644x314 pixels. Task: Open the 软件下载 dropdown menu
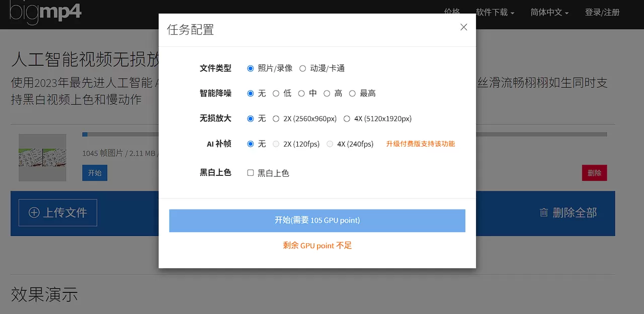(492, 13)
